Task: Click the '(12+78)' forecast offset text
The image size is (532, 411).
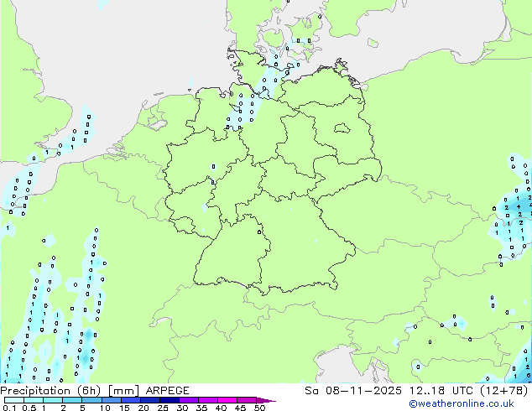Action: click(504, 391)
